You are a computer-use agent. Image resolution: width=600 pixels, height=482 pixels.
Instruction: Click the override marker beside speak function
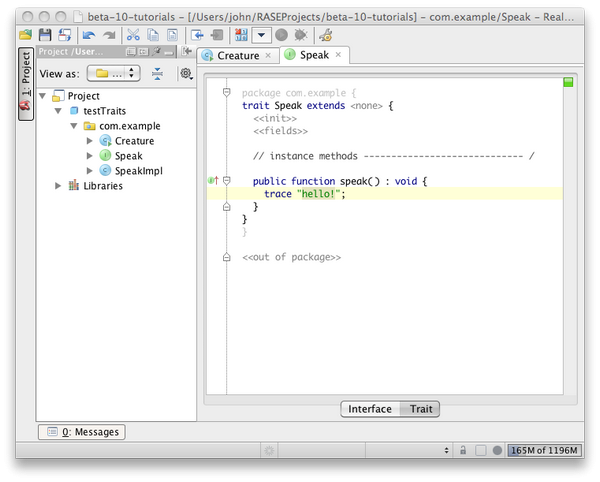coord(212,180)
